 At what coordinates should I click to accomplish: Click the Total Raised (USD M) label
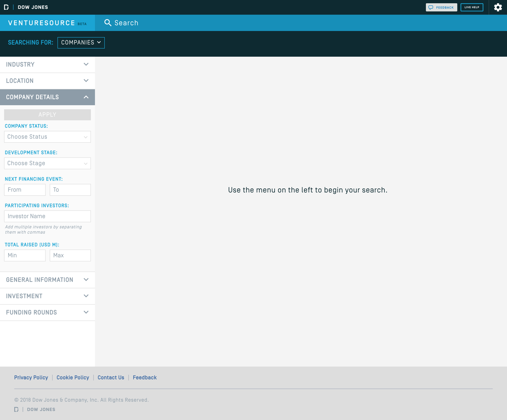point(32,245)
